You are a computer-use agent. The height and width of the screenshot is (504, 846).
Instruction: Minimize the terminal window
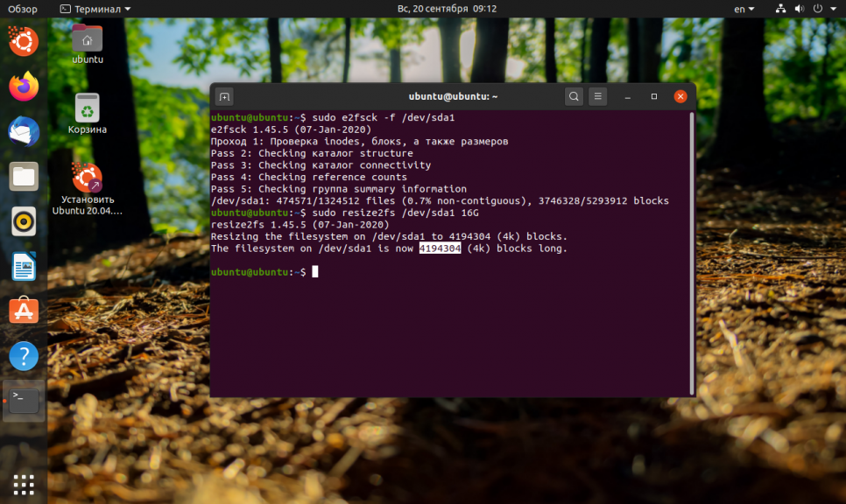click(x=627, y=97)
